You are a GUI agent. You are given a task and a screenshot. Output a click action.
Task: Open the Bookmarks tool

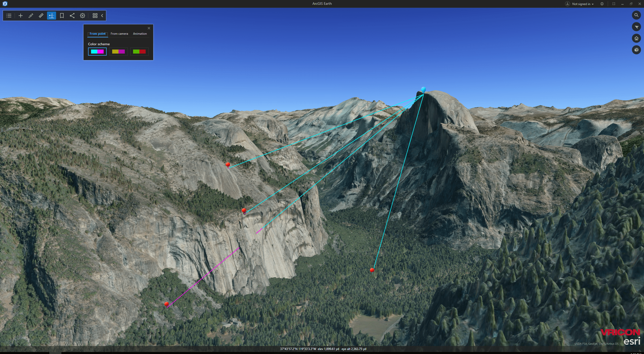point(62,16)
